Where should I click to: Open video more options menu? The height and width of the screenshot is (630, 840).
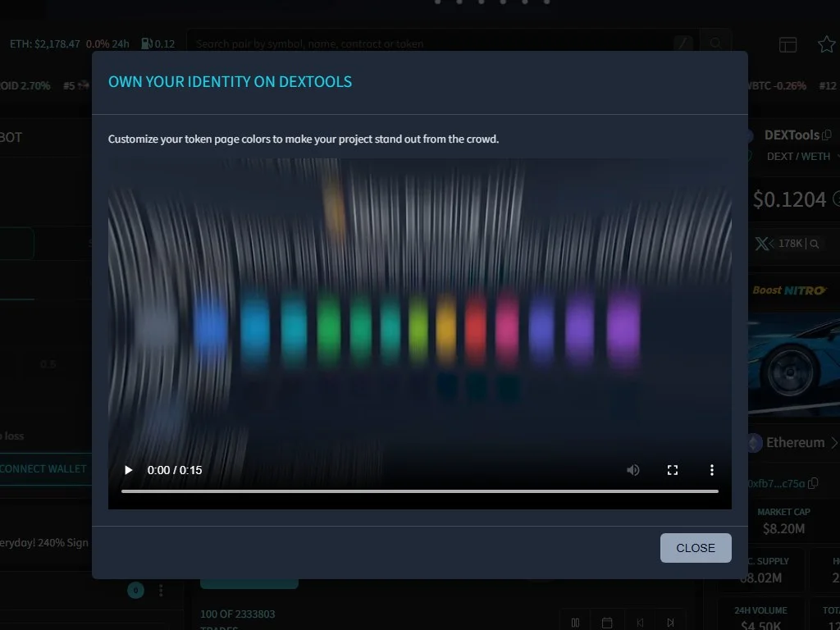[711, 470]
